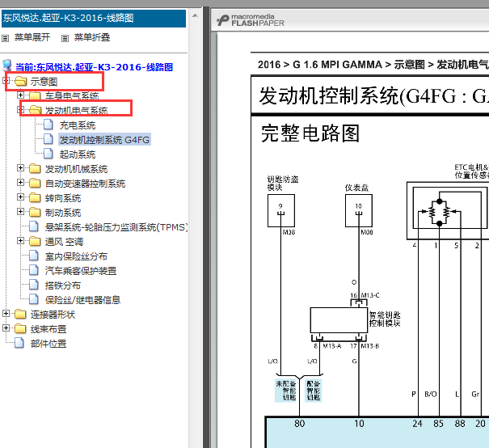Select the 连接器形状 folder label

tap(53, 315)
